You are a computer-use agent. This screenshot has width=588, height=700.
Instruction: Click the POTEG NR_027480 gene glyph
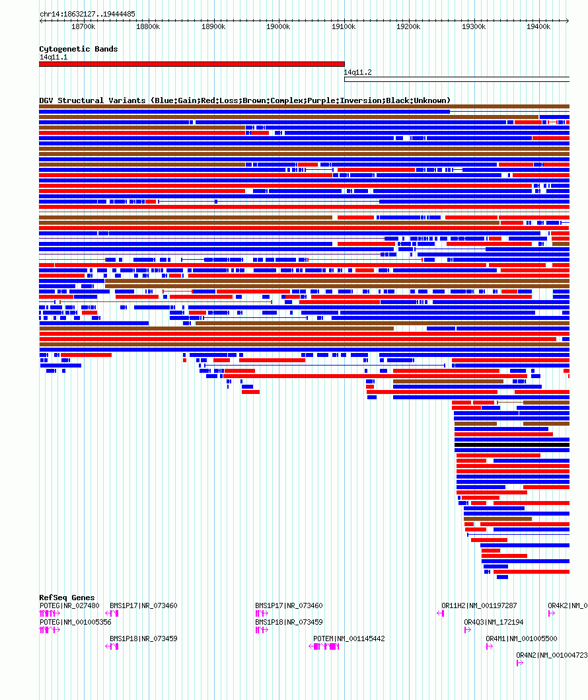pyautogui.click(x=50, y=613)
